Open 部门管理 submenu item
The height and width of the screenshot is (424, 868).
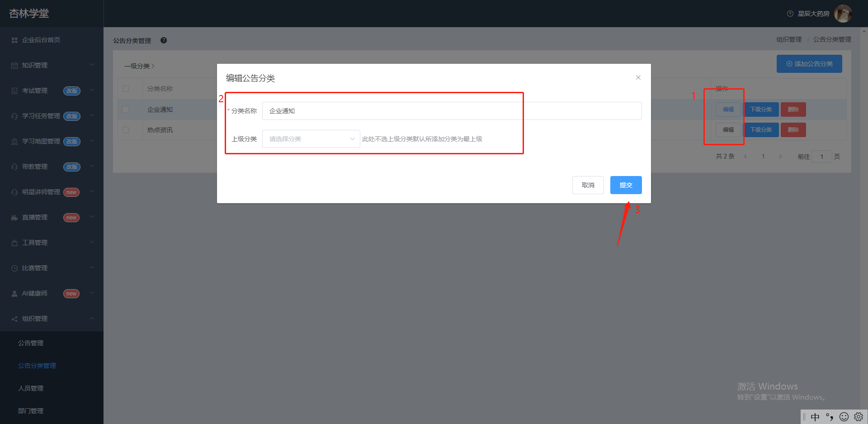tap(31, 411)
